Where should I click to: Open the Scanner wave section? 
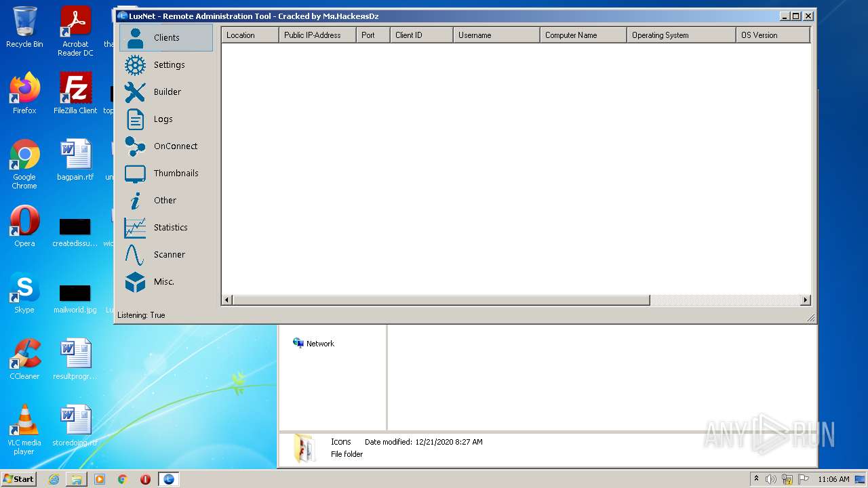click(x=166, y=255)
